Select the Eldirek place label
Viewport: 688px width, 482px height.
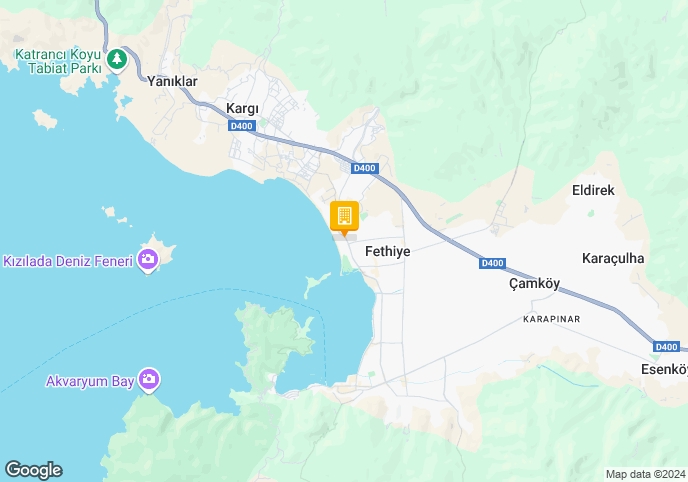coord(593,190)
